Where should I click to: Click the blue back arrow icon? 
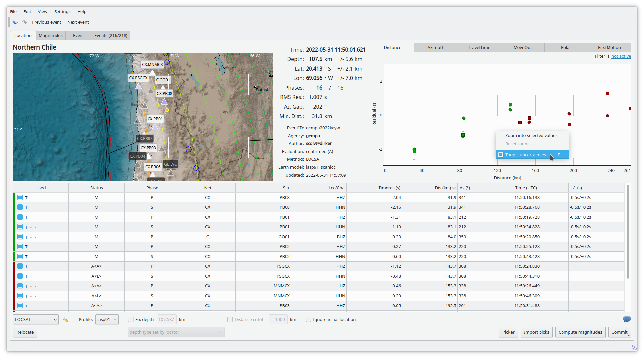click(15, 22)
